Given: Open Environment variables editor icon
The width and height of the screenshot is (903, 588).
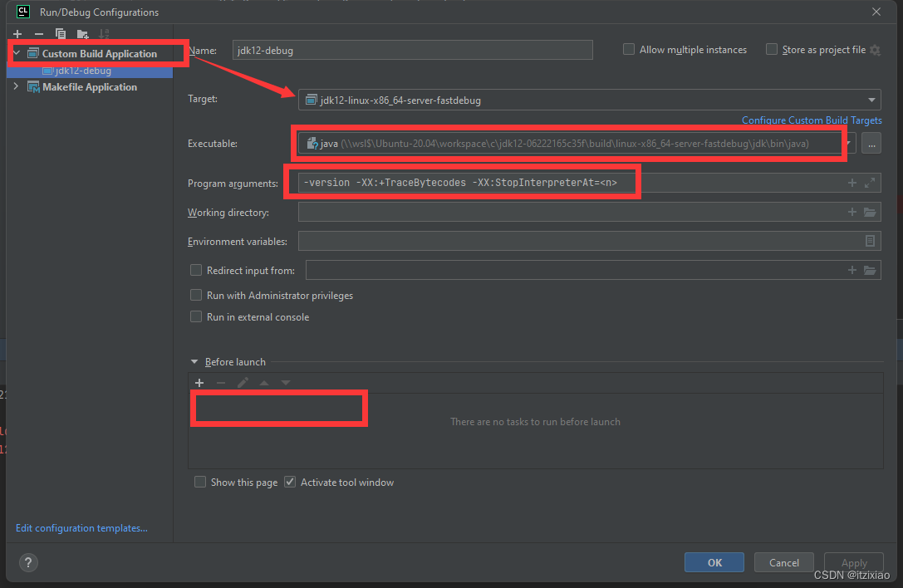Looking at the screenshot, I should pyautogui.click(x=870, y=241).
